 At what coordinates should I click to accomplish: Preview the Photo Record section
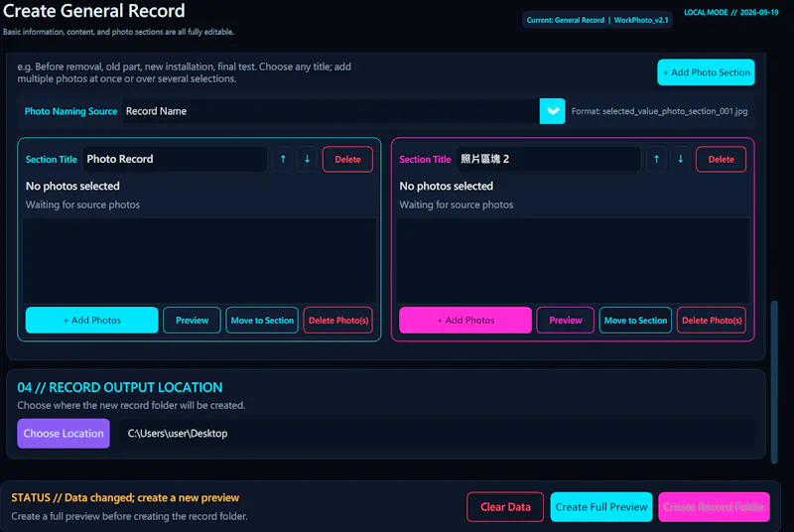pos(192,320)
